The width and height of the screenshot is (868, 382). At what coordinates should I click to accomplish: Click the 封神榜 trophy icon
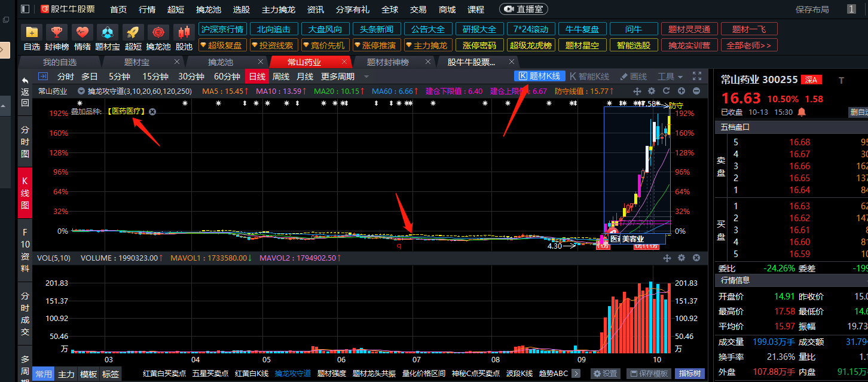pos(57,32)
